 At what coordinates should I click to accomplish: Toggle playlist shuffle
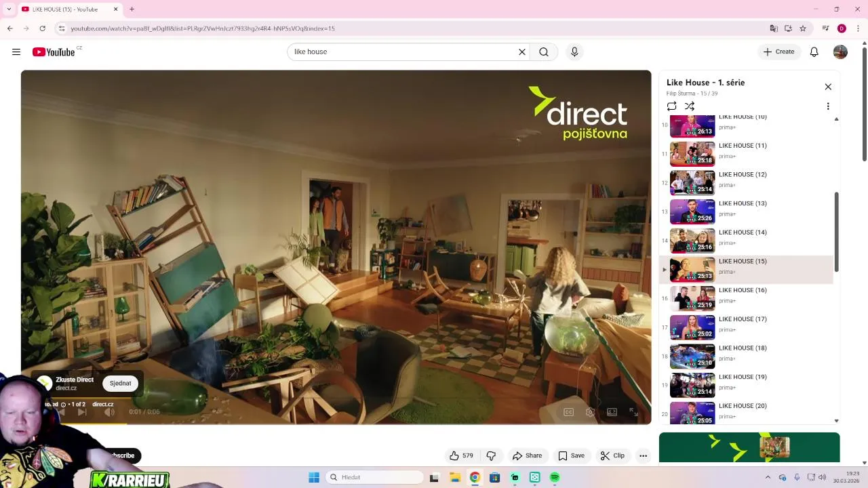coord(690,106)
